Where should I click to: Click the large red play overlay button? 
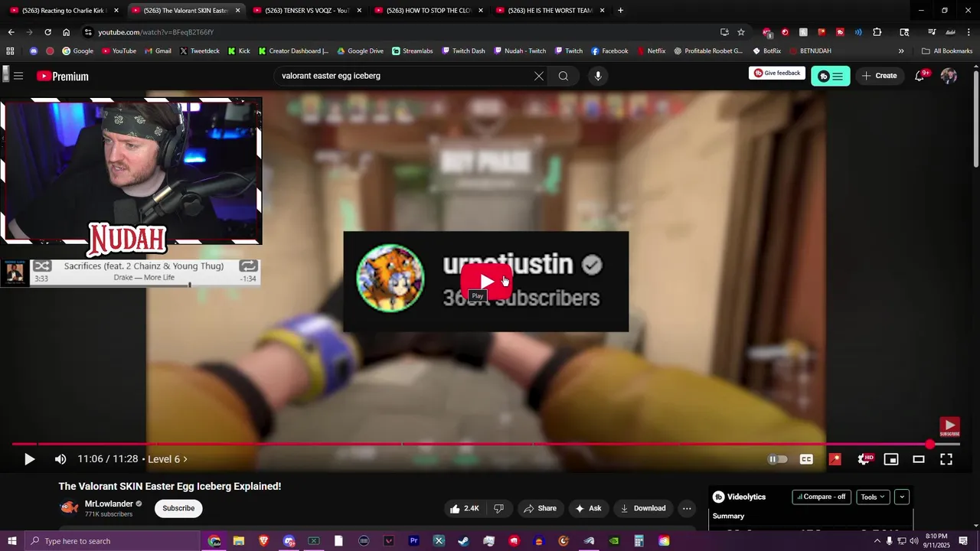(x=486, y=282)
